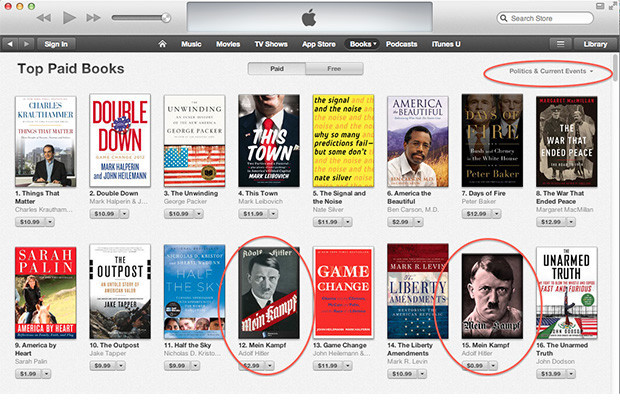
Task: Open Double Down book cover
Action: point(120,140)
